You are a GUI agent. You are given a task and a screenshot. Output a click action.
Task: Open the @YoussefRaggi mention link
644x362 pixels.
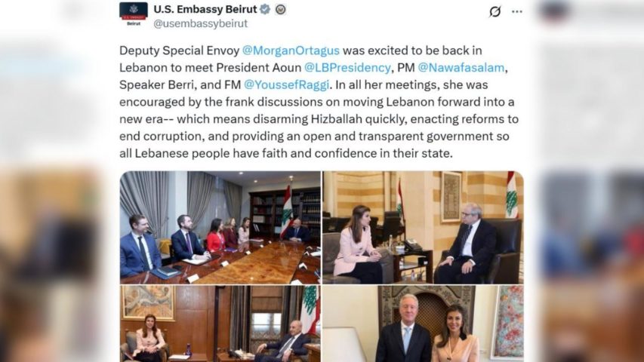287,85
